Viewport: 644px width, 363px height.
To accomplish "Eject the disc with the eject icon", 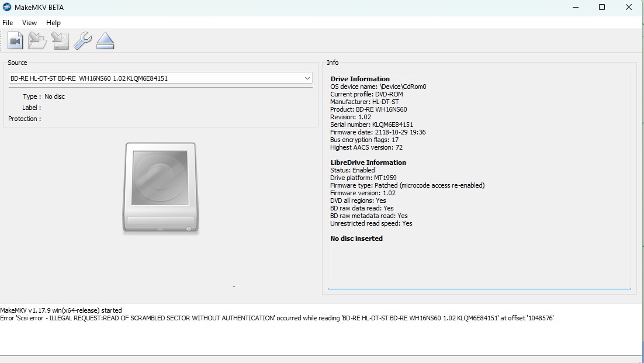I will pos(105,41).
